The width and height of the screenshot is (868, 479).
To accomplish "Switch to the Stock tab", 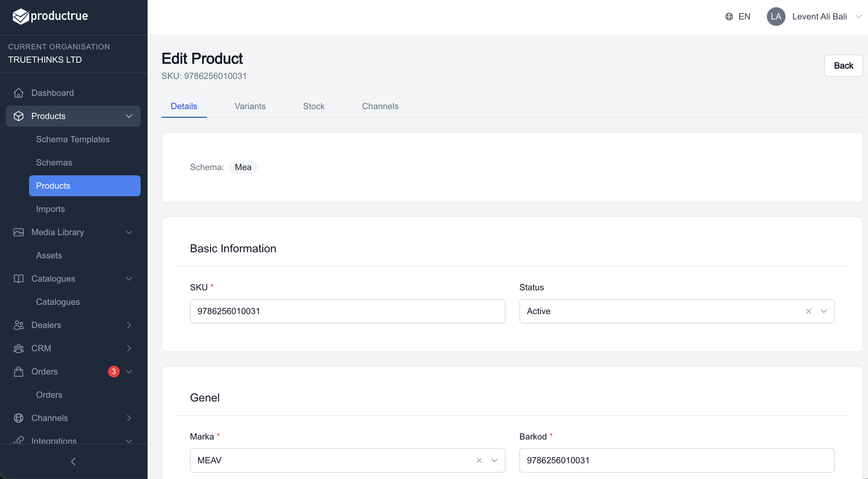I will click(x=314, y=106).
